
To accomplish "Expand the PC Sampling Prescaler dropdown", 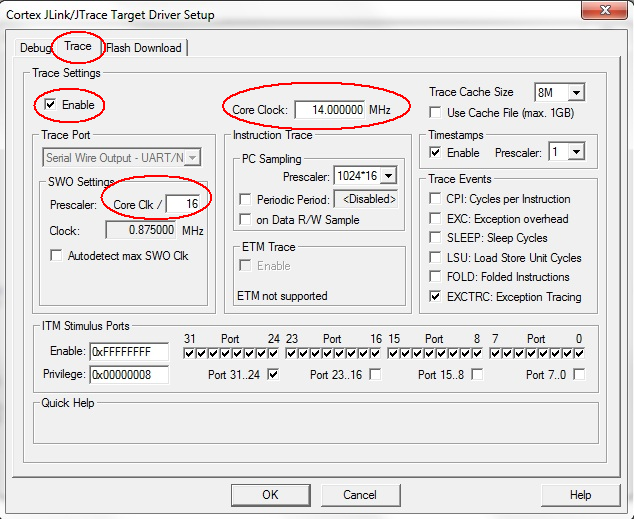I will pos(388,176).
